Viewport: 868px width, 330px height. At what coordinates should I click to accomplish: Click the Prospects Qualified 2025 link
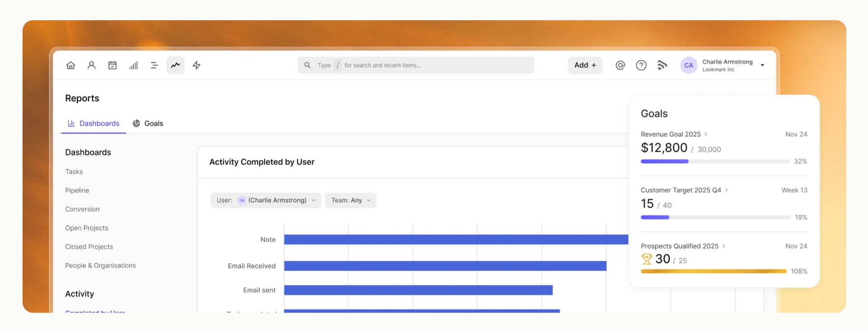pos(680,246)
